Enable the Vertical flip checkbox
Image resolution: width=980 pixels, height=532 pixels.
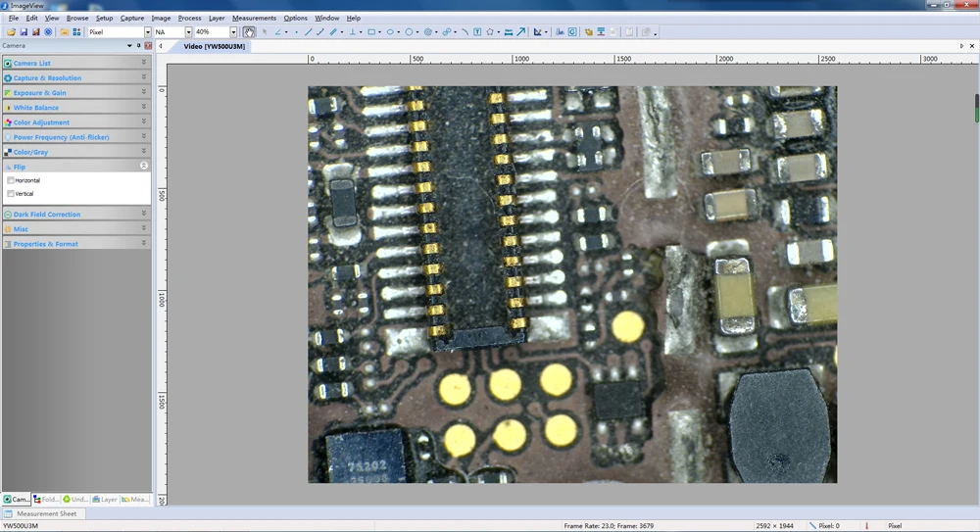pyautogui.click(x=11, y=194)
